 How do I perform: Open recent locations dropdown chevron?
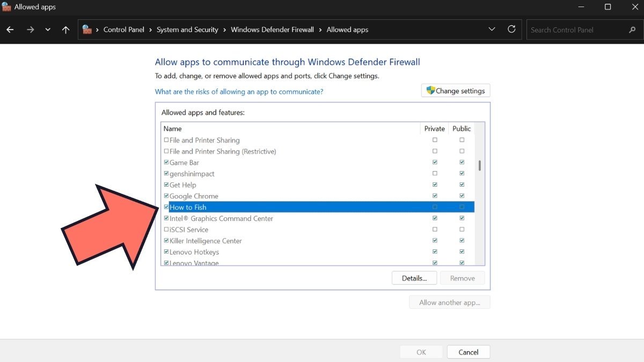(48, 30)
